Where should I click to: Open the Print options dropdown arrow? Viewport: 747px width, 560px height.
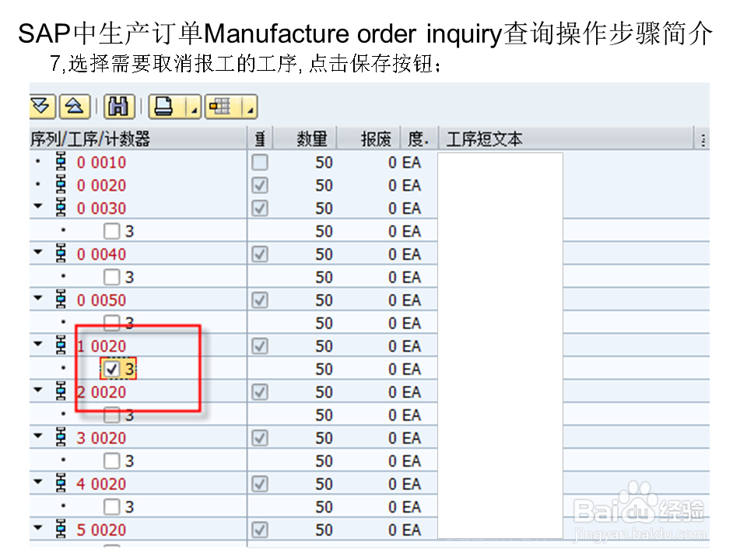(194, 107)
